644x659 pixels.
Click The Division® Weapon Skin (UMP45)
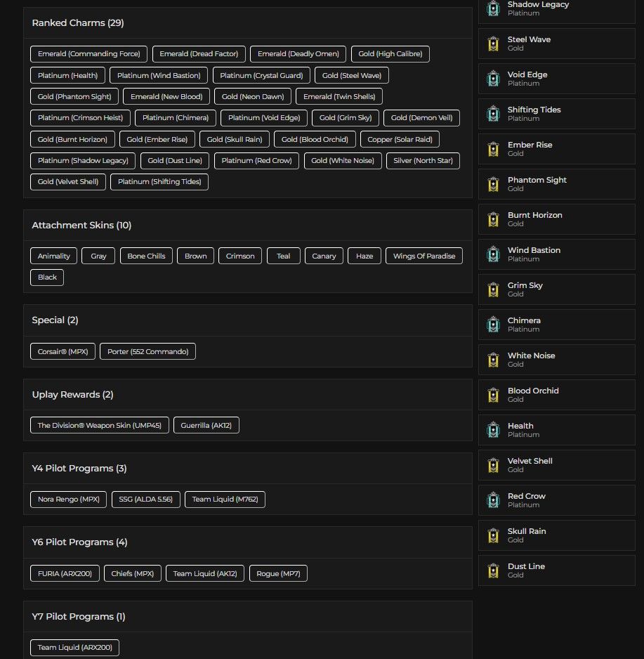(x=100, y=425)
